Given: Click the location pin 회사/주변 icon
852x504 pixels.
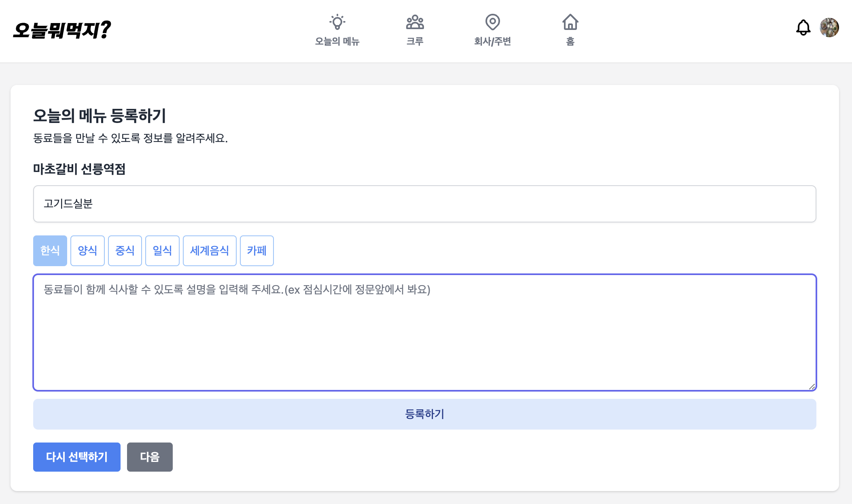Looking at the screenshot, I should tap(492, 22).
